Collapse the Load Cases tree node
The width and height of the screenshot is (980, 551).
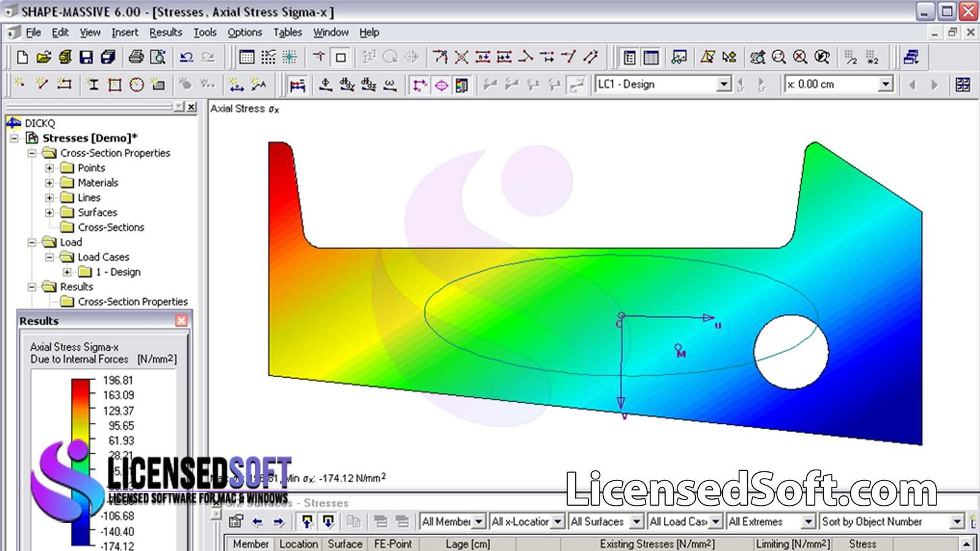coord(50,257)
